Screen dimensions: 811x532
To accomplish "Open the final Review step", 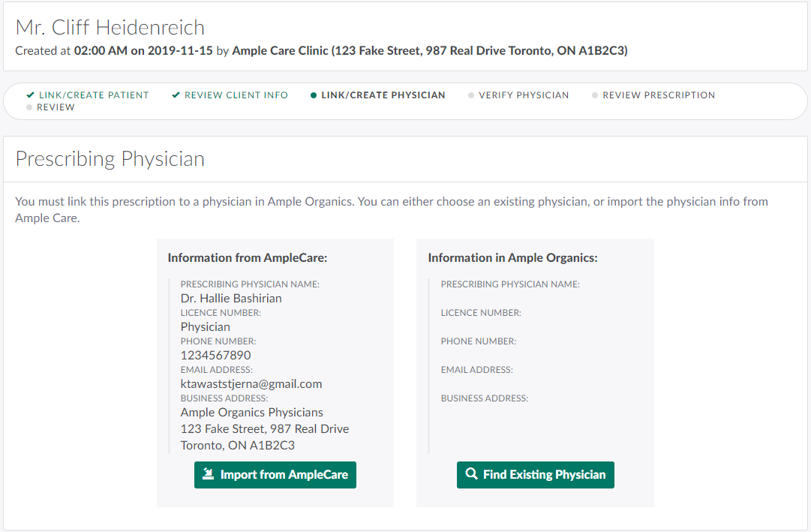I will 56,107.
